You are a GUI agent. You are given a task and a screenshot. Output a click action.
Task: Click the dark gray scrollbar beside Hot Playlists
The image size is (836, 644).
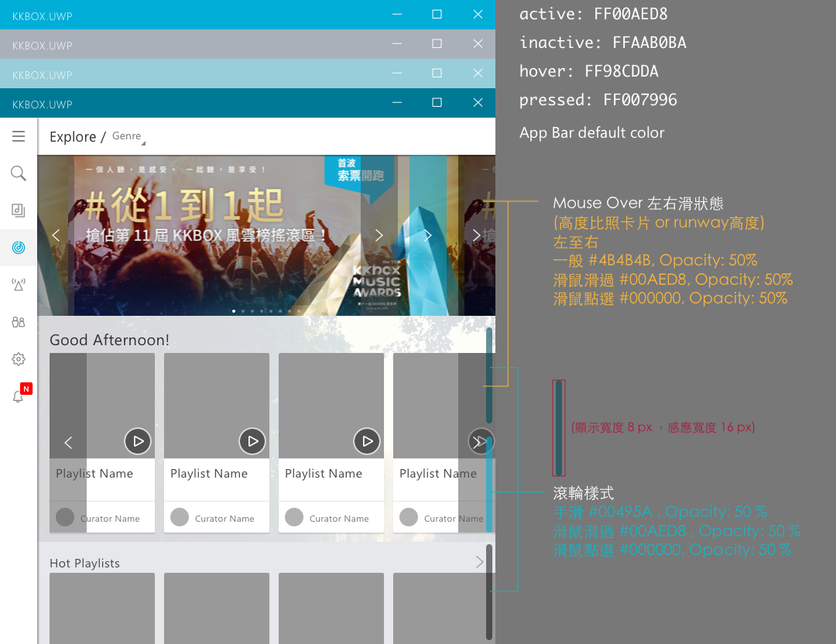489,592
